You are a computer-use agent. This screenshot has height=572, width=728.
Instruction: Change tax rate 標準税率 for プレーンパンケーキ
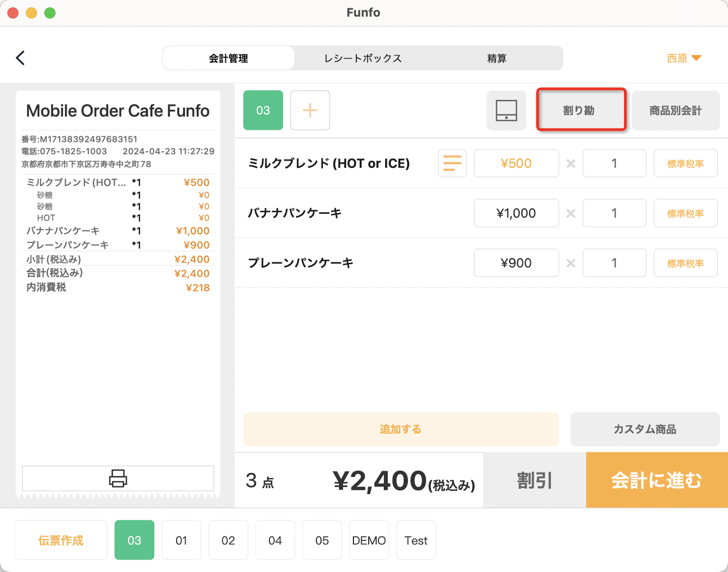(686, 263)
